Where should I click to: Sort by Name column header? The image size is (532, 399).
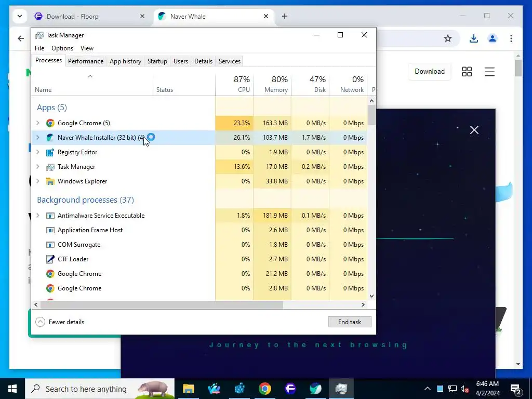point(92,85)
